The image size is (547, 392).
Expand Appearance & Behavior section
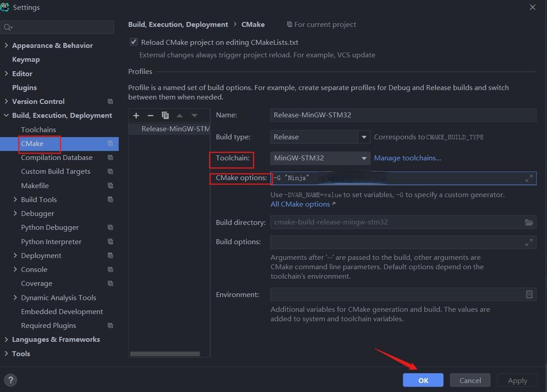[x=6, y=46]
